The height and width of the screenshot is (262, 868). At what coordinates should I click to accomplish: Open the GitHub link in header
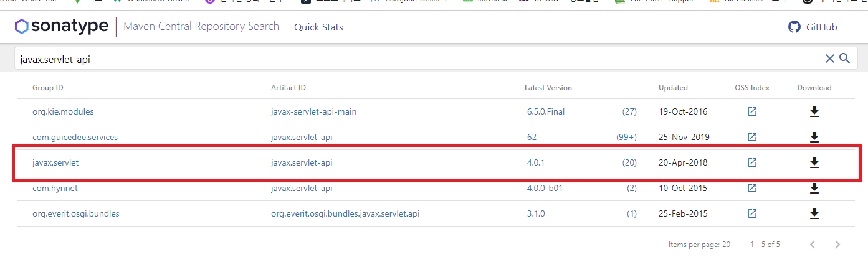point(813,27)
